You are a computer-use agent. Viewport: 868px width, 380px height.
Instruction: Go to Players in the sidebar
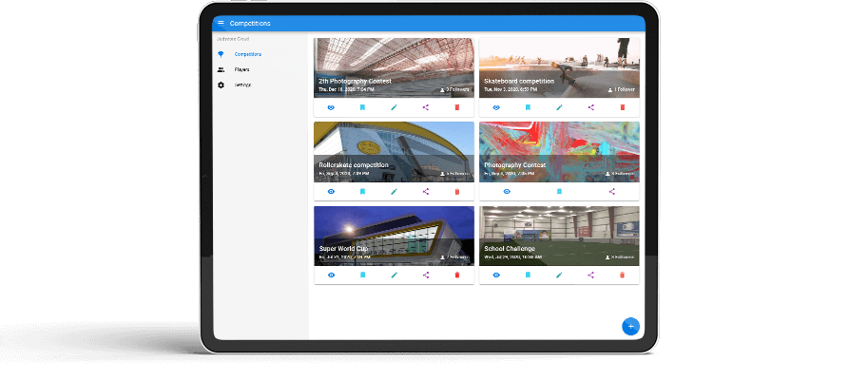click(242, 69)
